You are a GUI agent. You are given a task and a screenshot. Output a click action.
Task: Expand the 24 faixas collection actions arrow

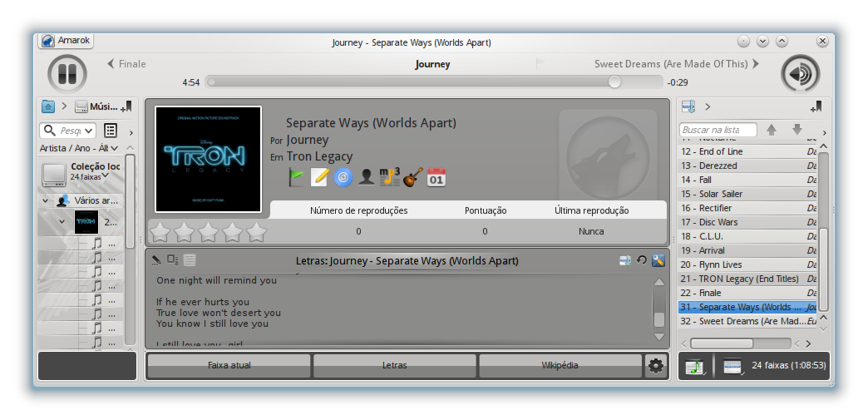(106, 176)
